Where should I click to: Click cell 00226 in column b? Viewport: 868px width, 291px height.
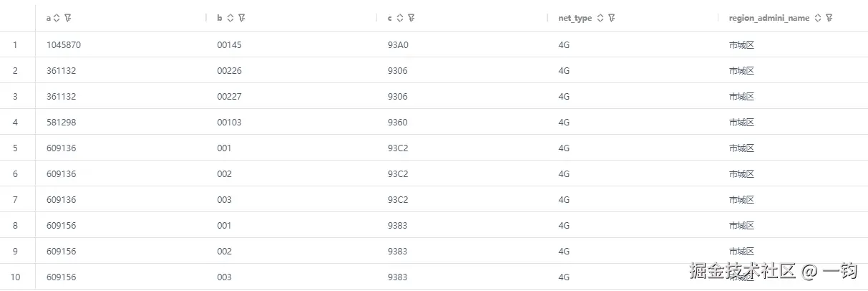(229, 70)
